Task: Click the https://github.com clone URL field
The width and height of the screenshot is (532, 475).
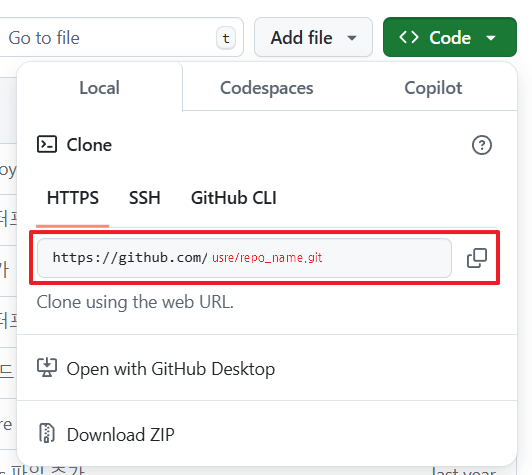Action: pos(244,258)
